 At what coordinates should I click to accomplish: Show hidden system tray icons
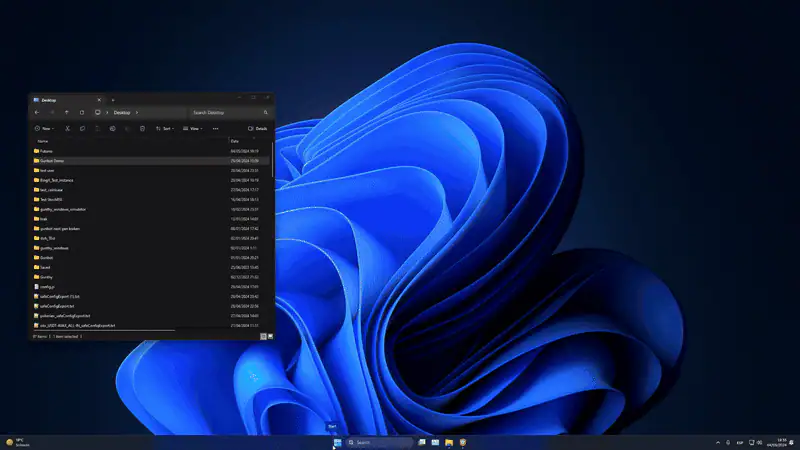[x=718, y=442]
